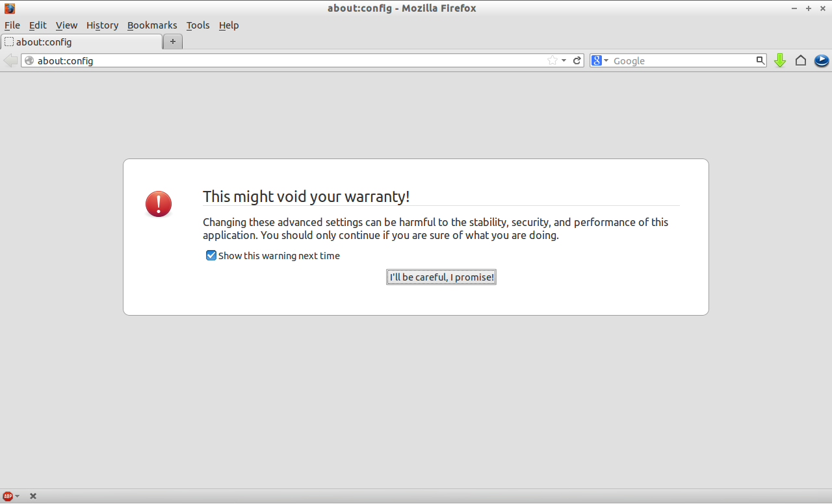Maximize the Firefox window
This screenshot has width=832, height=504.
pyautogui.click(x=809, y=8)
